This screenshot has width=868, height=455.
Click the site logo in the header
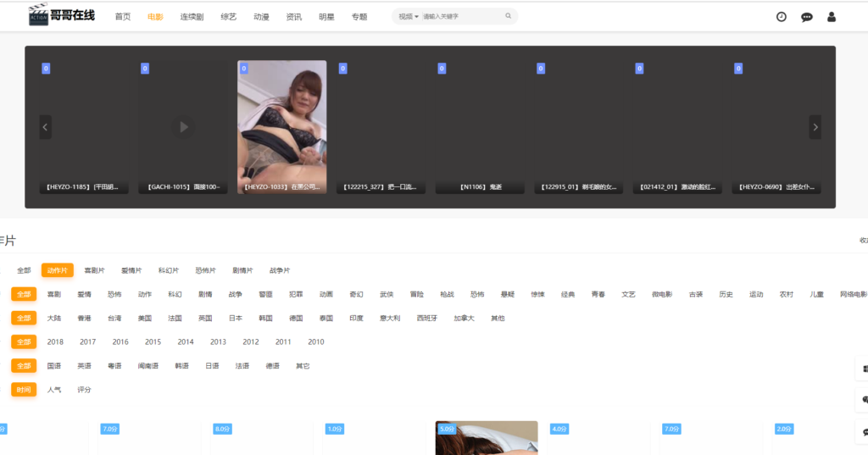coord(62,16)
